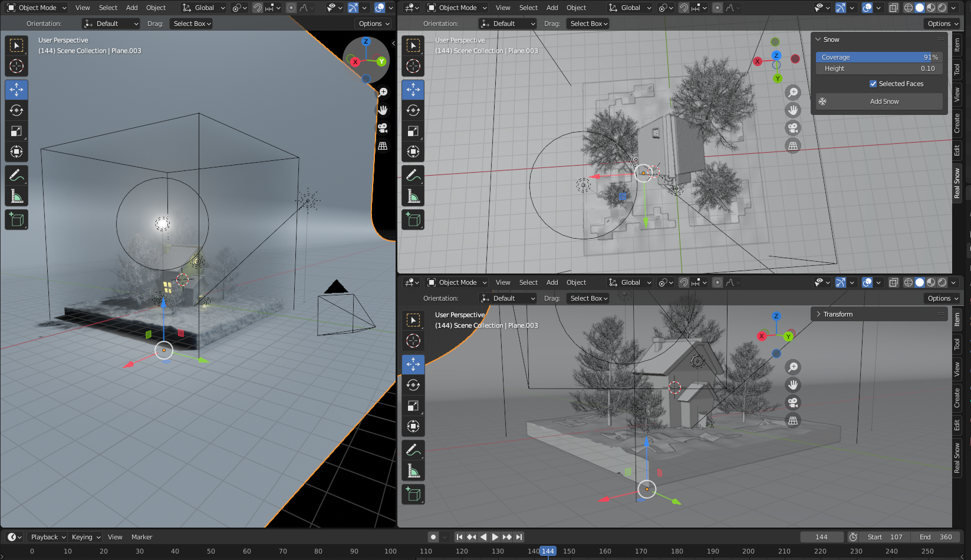The width and height of the screenshot is (971, 560).
Task: Select Measure tool in left viewport toolbar
Action: (x=17, y=196)
